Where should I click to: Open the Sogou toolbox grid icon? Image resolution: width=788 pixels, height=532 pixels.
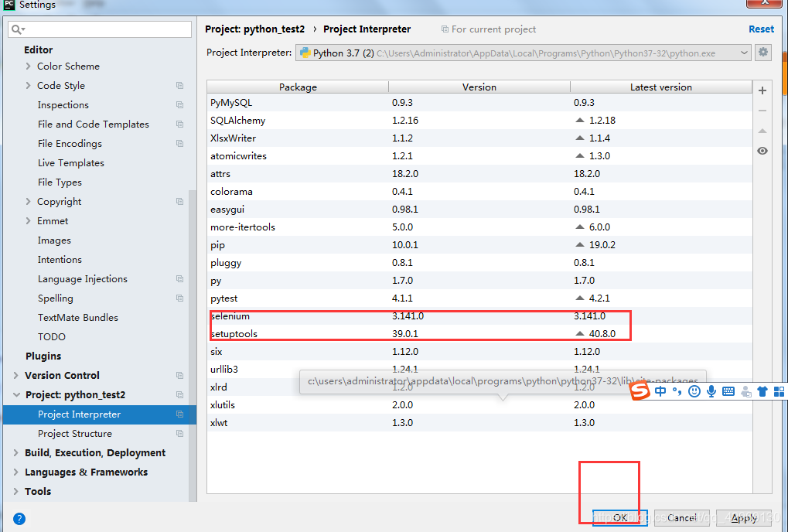coord(779,391)
